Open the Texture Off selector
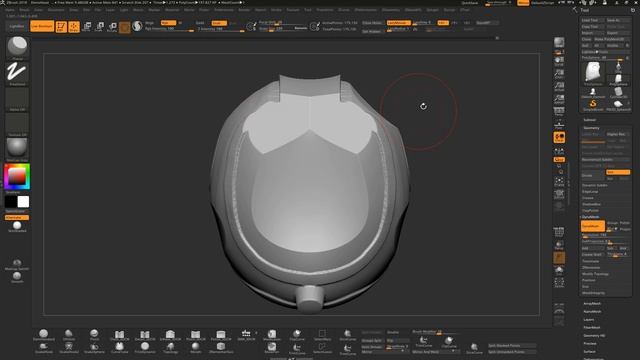This screenshot has width=640, height=360. 17,123
